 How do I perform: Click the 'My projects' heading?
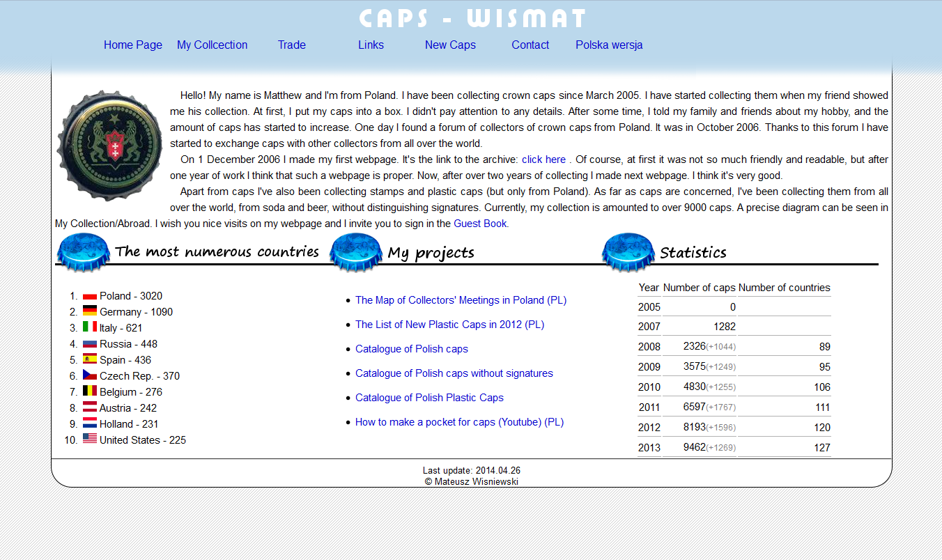click(431, 253)
